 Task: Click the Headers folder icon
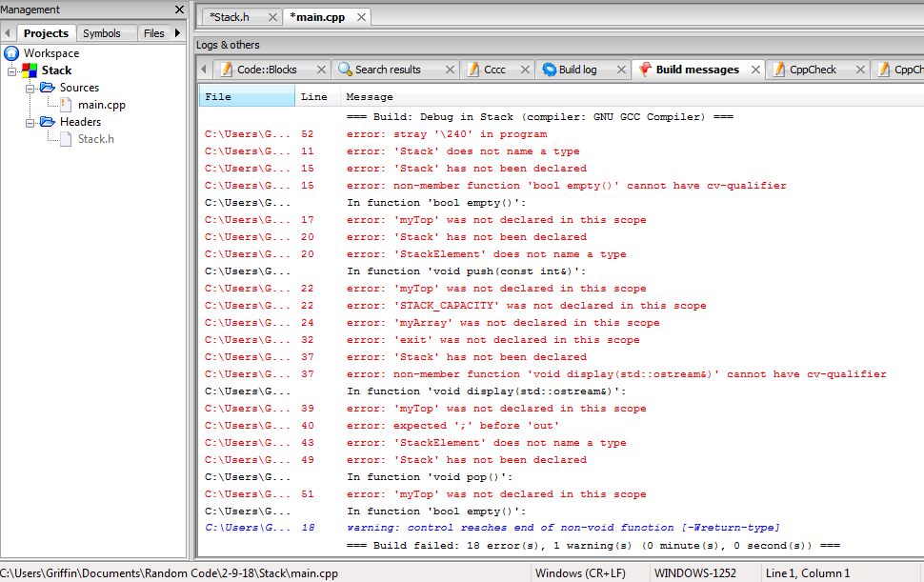47,121
